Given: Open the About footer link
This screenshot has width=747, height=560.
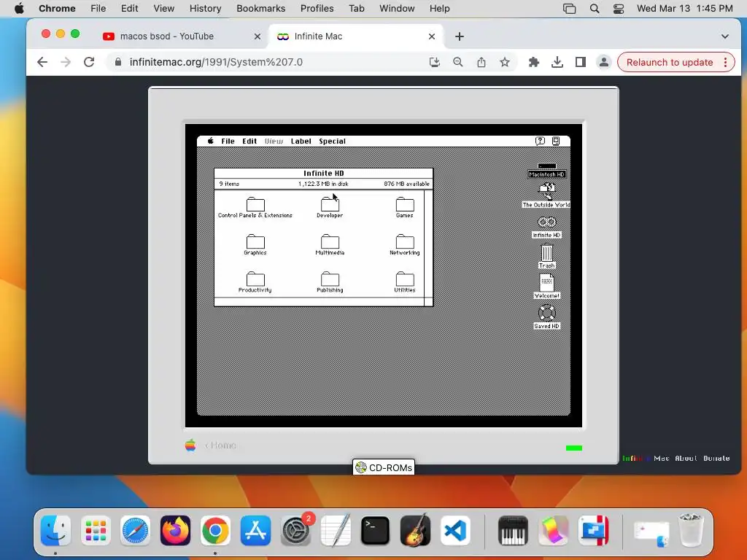Looking at the screenshot, I should pos(686,458).
